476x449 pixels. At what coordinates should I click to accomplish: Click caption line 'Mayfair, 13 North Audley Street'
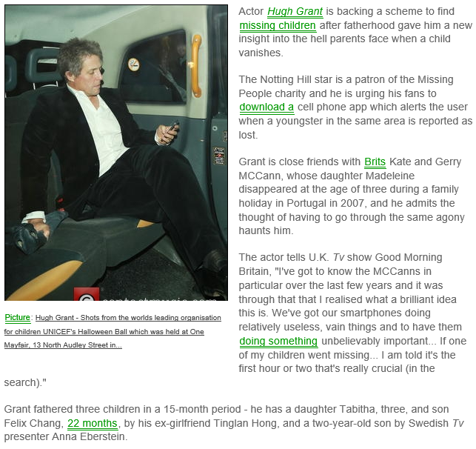click(63, 345)
